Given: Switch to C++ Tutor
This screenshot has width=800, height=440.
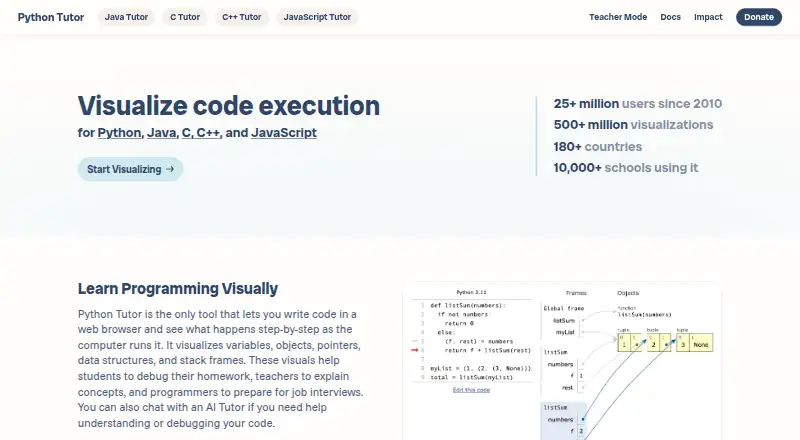Looking at the screenshot, I should tap(241, 17).
